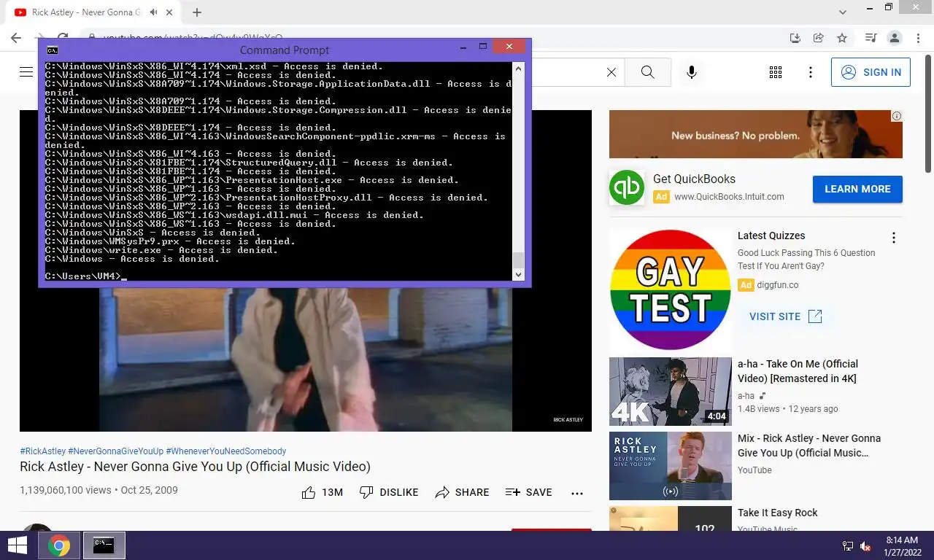
Task: Click SAVE to playlist
Action: pyautogui.click(x=529, y=492)
